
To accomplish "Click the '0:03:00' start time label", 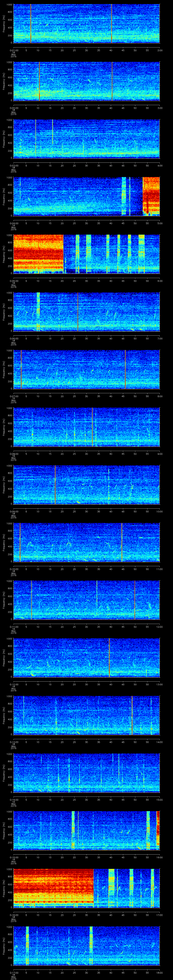I will pyautogui.click(x=14, y=166).
